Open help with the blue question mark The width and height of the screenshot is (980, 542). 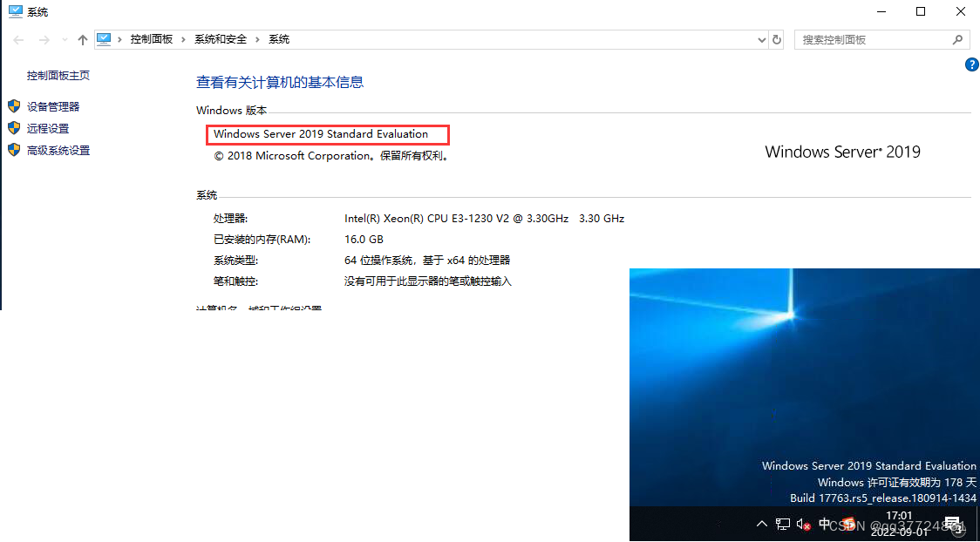972,64
